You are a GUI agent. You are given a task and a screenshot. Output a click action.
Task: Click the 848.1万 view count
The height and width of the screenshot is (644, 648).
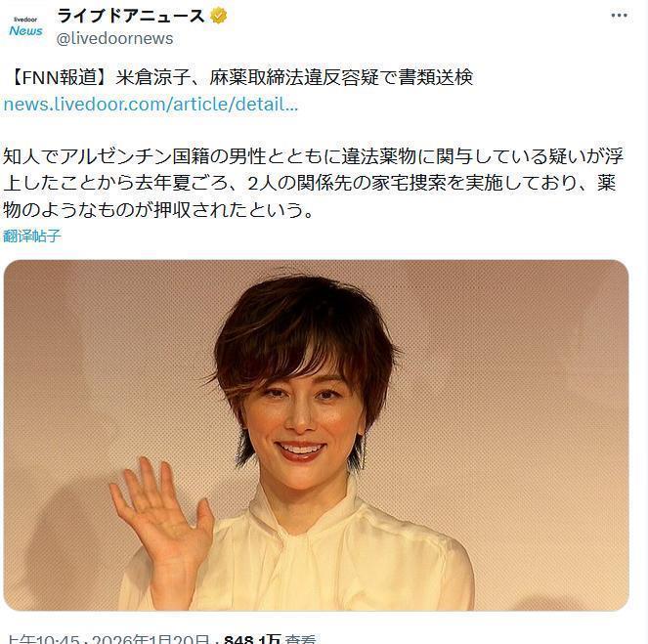[x=252, y=639]
